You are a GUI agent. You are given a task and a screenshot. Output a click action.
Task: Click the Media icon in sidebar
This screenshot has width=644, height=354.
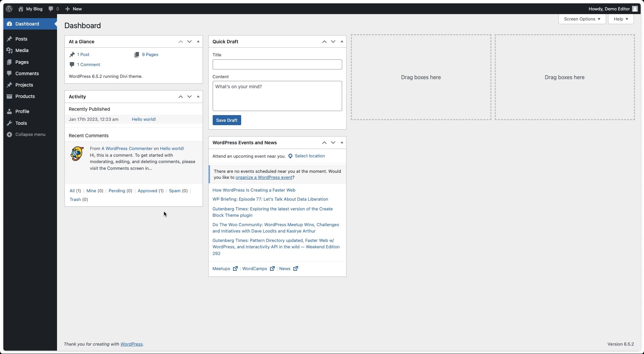pyautogui.click(x=9, y=50)
